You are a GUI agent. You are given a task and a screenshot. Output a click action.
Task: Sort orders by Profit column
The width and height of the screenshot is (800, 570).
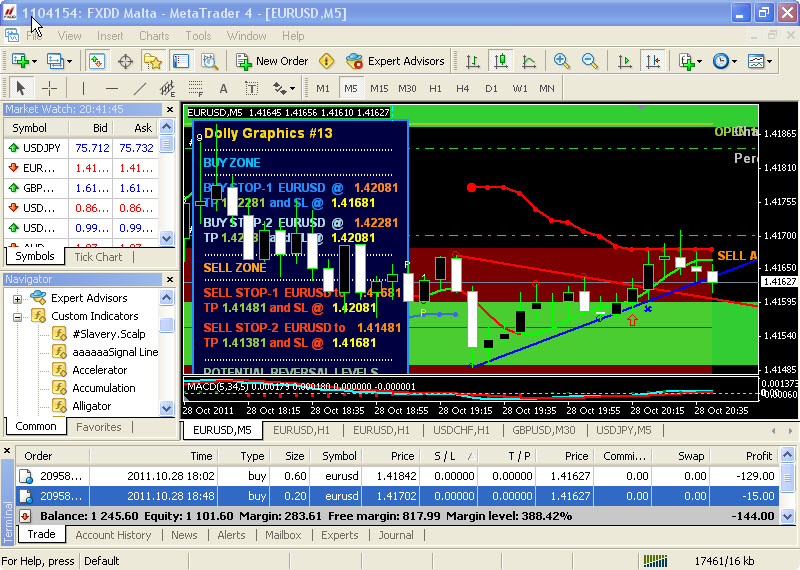pos(745,456)
